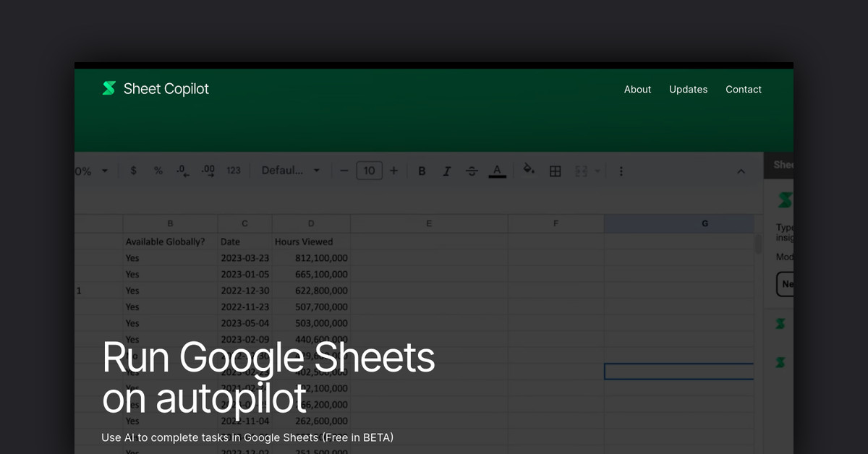This screenshot has height=454, width=868.
Task: Click the Strikethrough icon
Action: point(472,171)
